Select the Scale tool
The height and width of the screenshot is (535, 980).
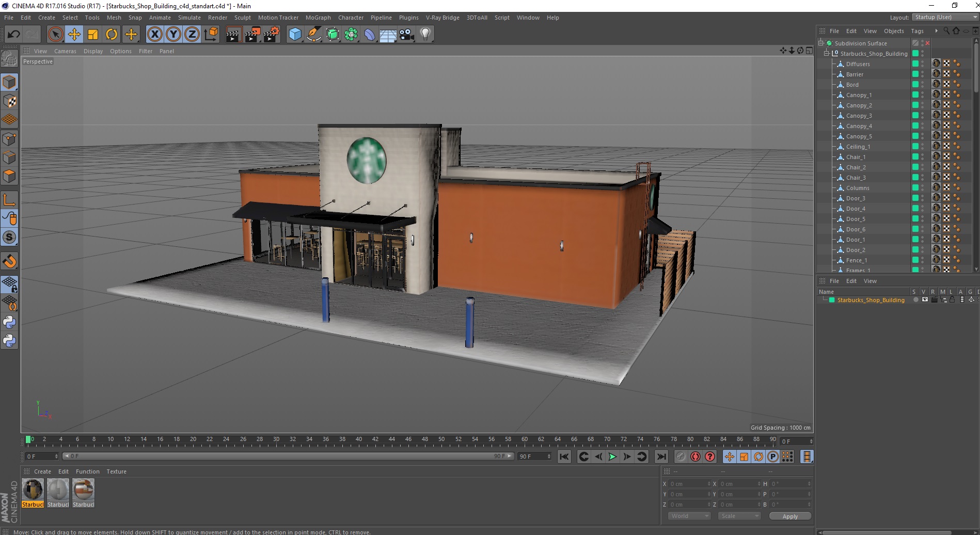tap(93, 35)
